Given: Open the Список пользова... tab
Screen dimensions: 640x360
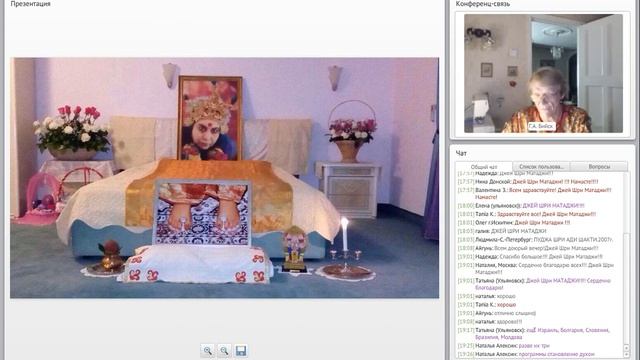Looking at the screenshot, I should click(541, 167).
